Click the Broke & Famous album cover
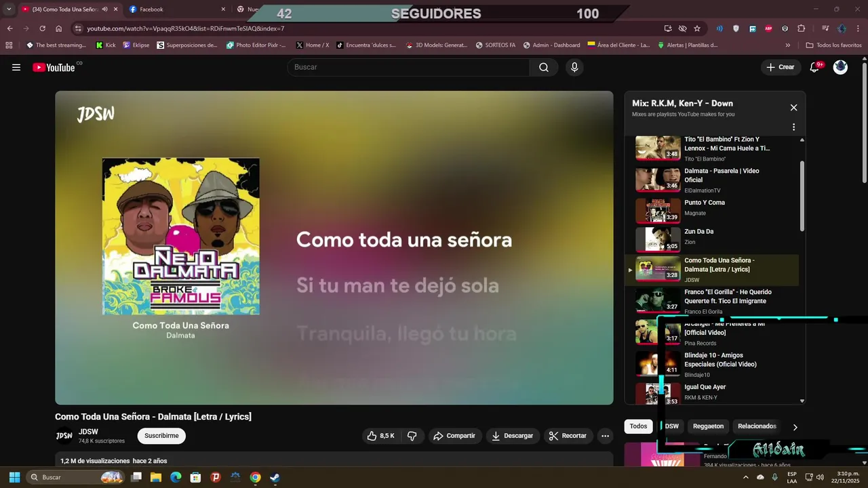The image size is (868, 488). click(181, 237)
